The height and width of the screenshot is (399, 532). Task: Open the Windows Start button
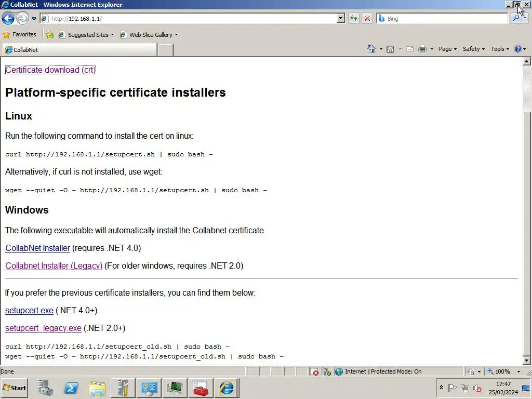point(14,388)
